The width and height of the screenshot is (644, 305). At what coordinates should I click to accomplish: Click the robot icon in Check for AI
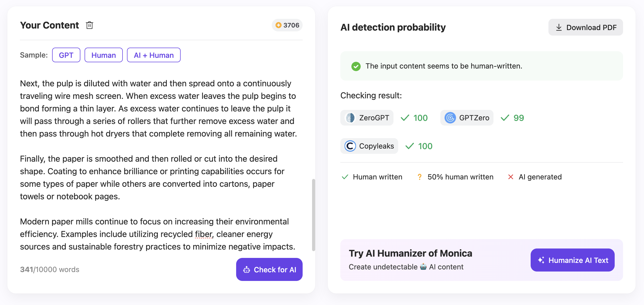[247, 270]
